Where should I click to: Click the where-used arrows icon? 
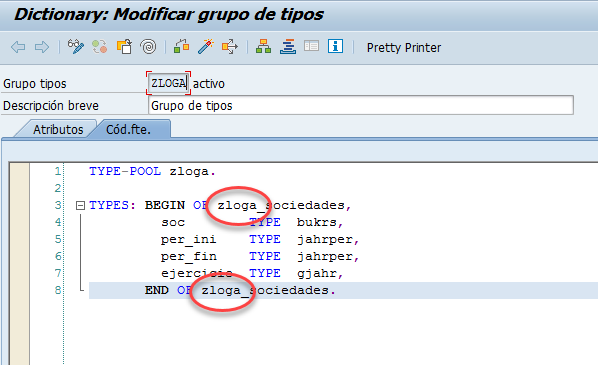point(230,47)
